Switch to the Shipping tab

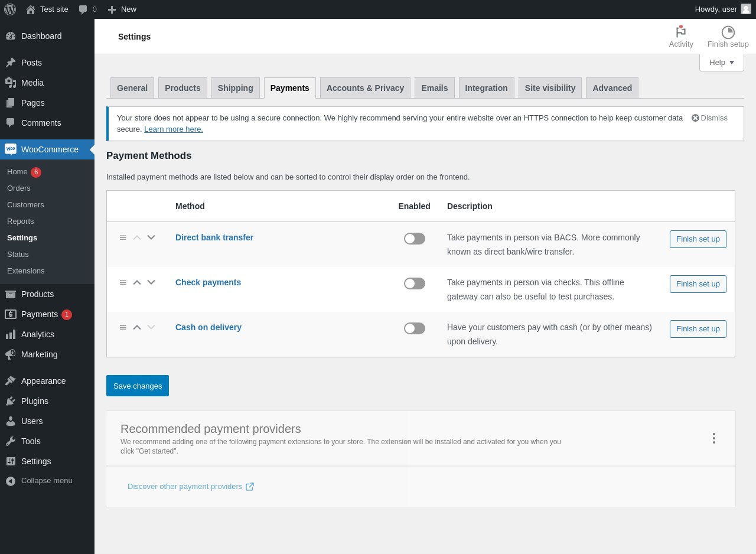click(x=235, y=88)
